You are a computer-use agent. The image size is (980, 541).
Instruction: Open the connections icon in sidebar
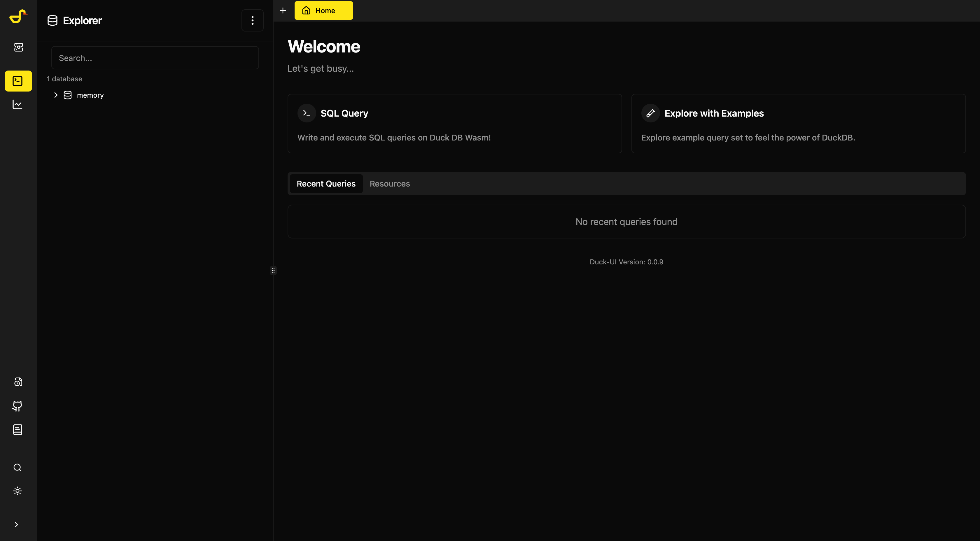click(x=18, y=47)
